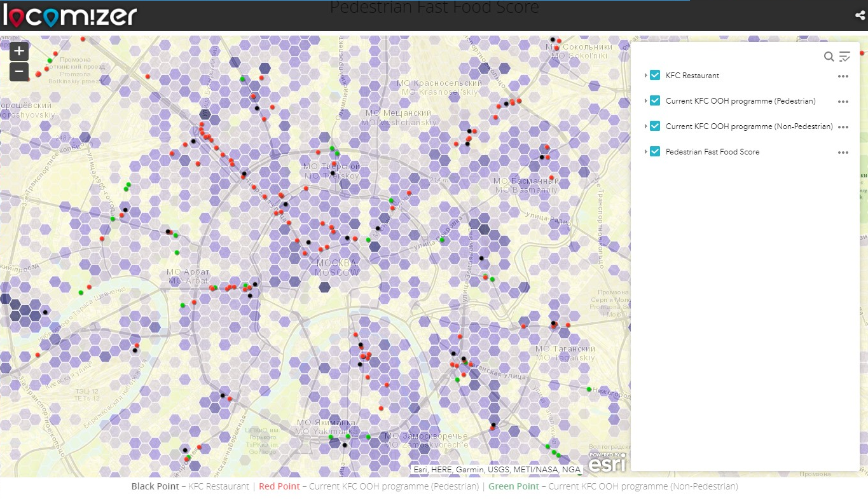This screenshot has height=499, width=868.
Task: Click the МО Басманный map label
Action: pos(526,185)
